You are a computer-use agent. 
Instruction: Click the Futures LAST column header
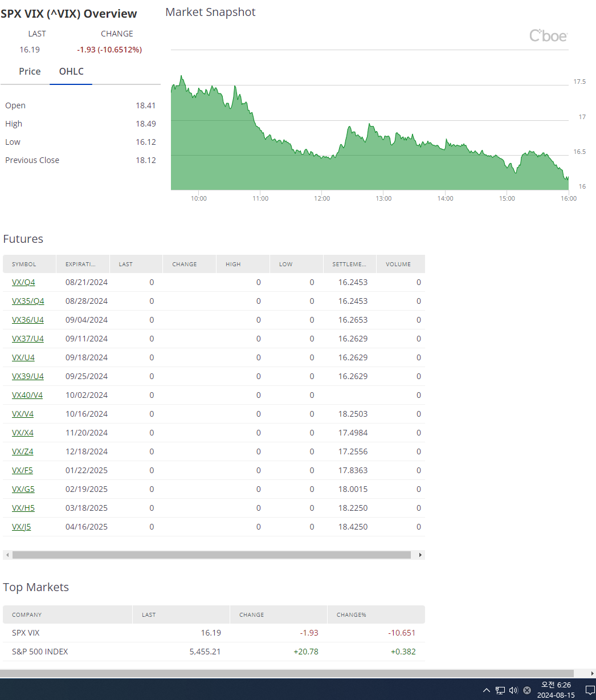coord(136,264)
